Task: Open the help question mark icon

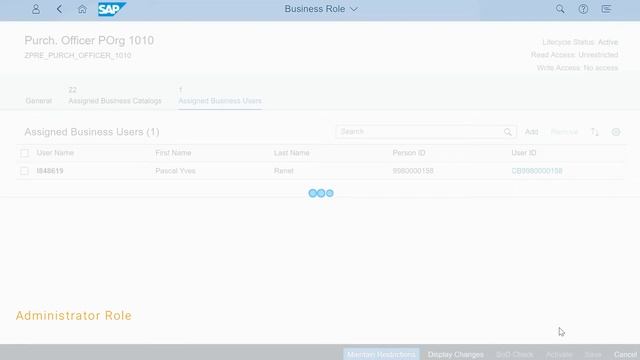Action: click(583, 9)
